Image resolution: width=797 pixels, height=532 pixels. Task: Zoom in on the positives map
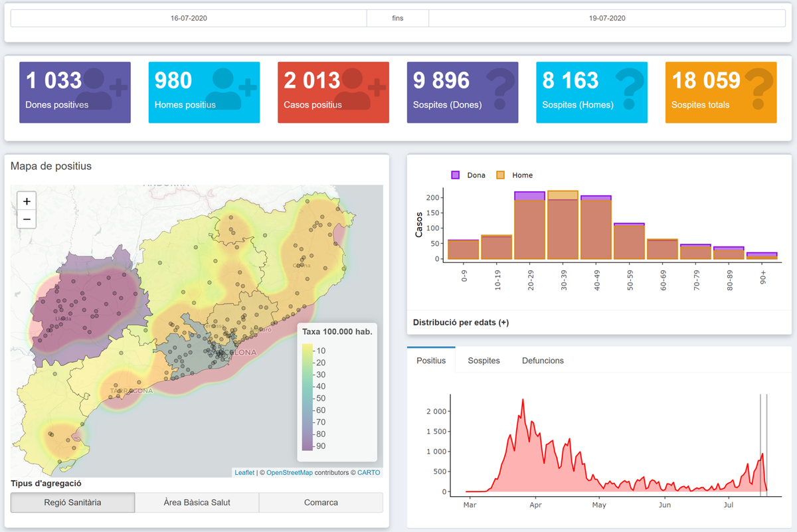click(27, 201)
